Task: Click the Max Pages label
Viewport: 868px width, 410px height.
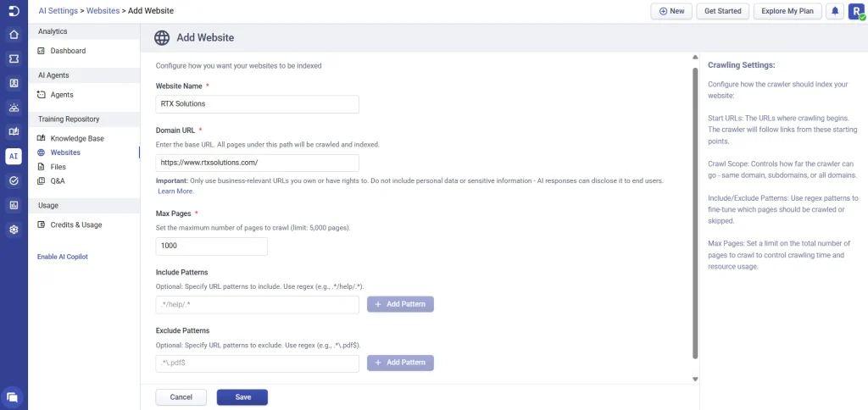Action: tap(174, 213)
